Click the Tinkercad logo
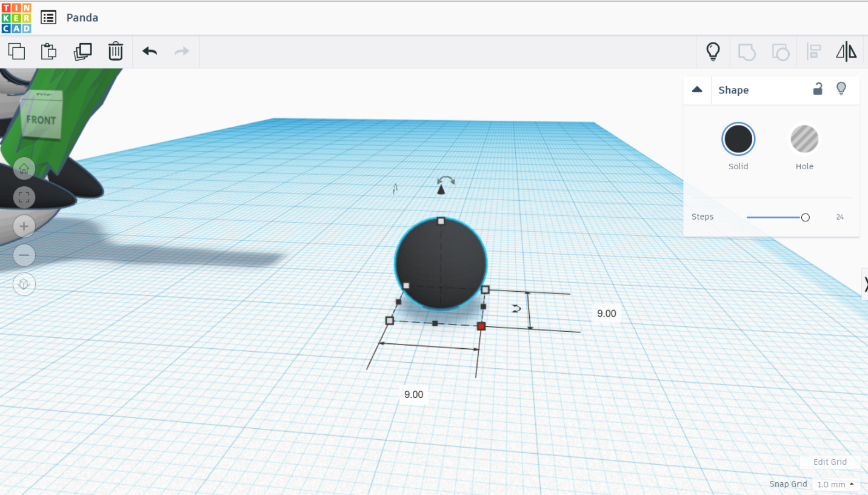 16,18
